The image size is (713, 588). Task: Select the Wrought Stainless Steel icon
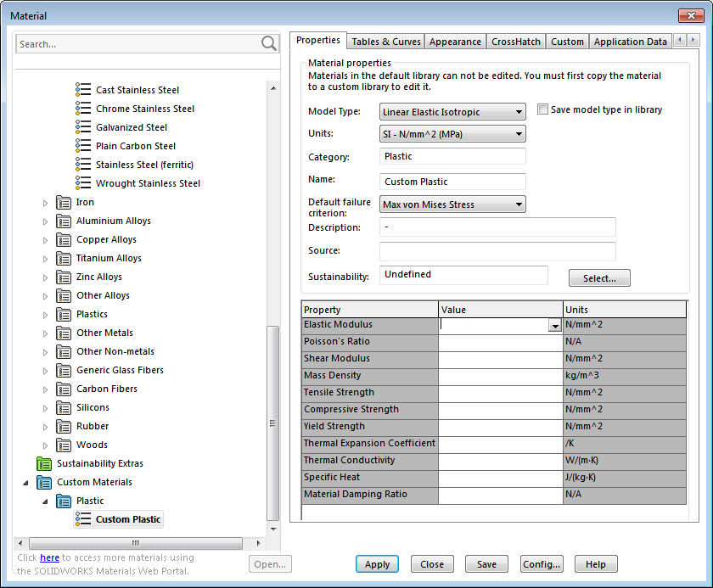pyautogui.click(x=83, y=183)
